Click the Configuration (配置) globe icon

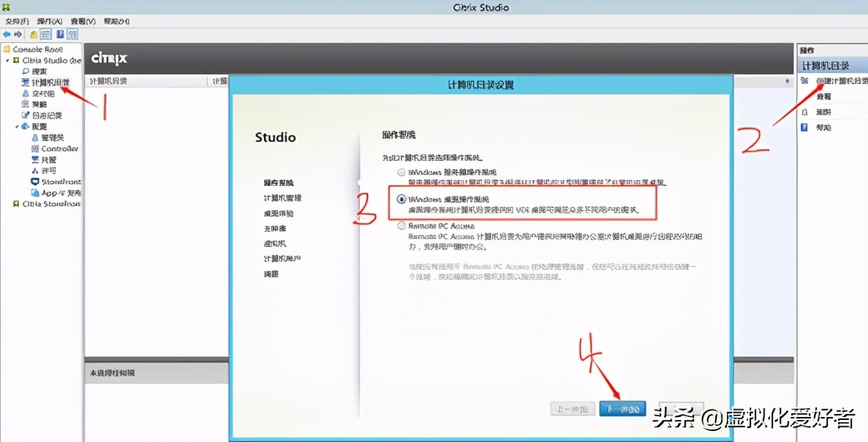click(x=26, y=126)
